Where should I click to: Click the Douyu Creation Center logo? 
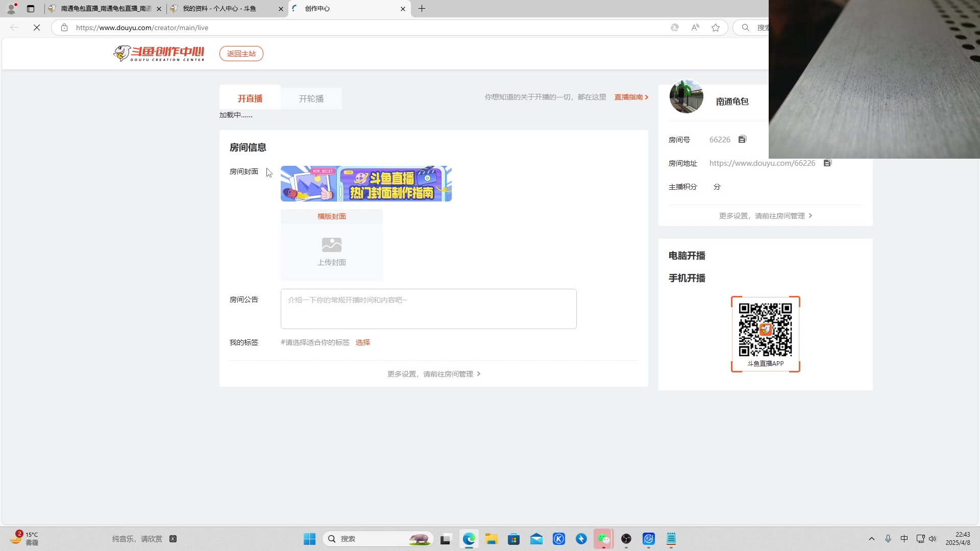click(x=159, y=53)
